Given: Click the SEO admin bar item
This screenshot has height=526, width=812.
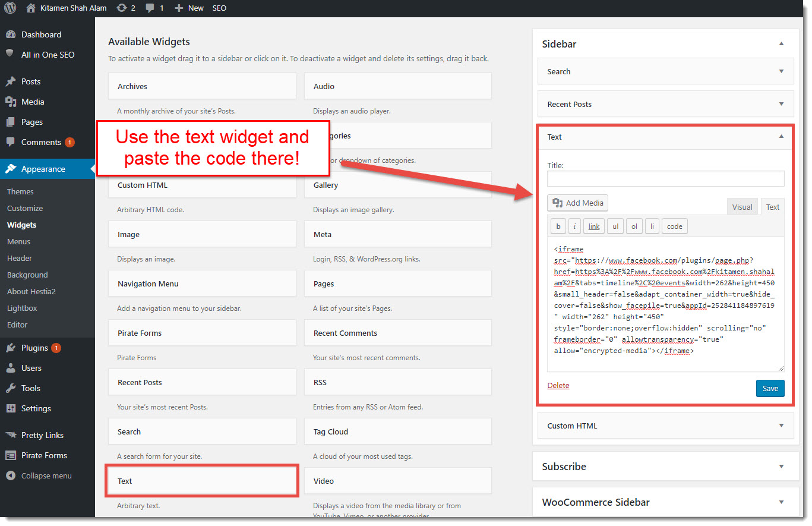Looking at the screenshot, I should coord(219,8).
